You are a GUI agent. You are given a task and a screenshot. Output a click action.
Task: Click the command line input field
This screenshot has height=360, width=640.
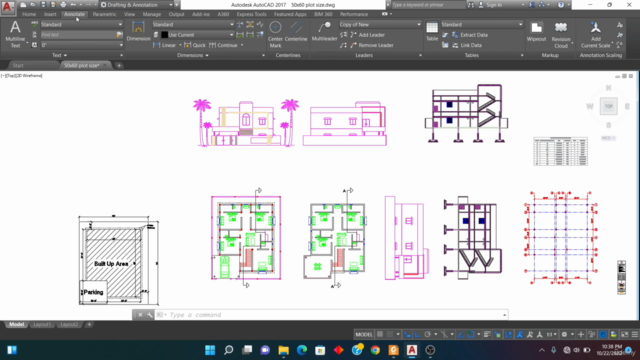click(x=331, y=315)
